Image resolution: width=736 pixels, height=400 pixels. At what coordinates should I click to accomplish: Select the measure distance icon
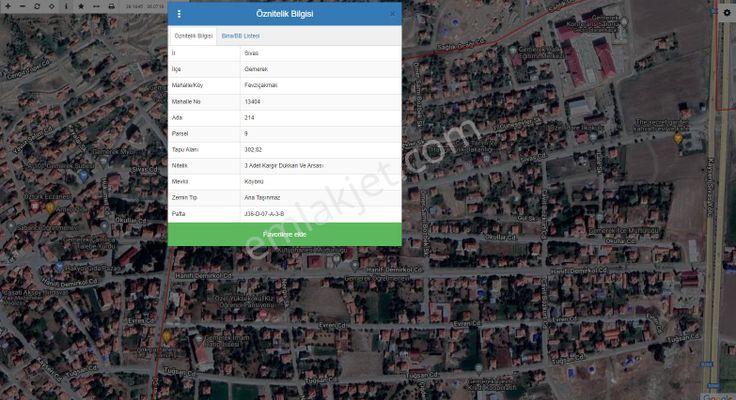[x=96, y=6]
